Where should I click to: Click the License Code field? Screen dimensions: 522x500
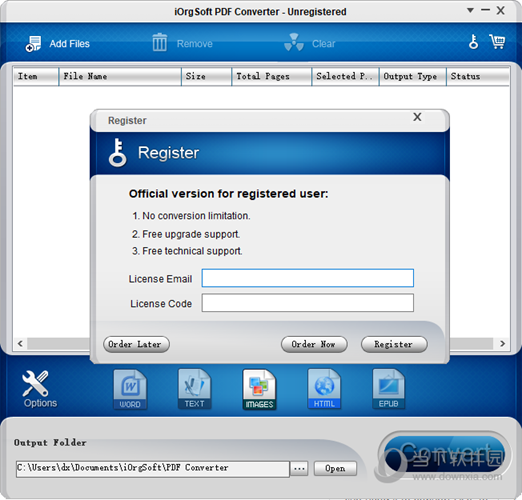[x=308, y=303]
